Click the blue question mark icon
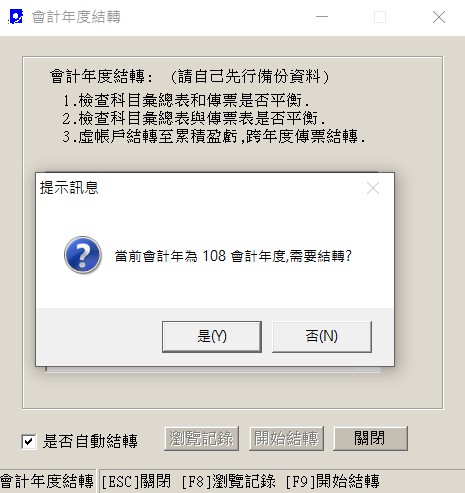The height and width of the screenshot is (493, 465). coord(83,255)
